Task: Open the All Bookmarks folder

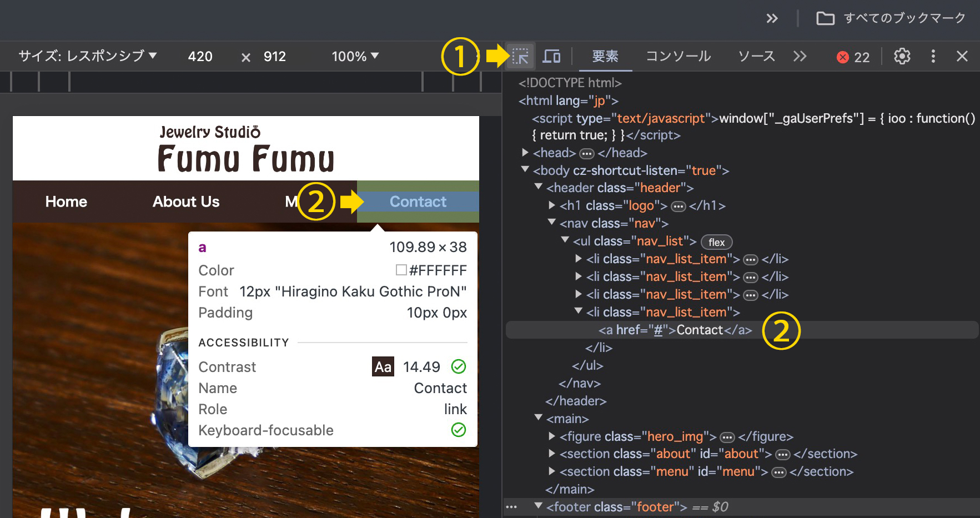Action: point(891,18)
